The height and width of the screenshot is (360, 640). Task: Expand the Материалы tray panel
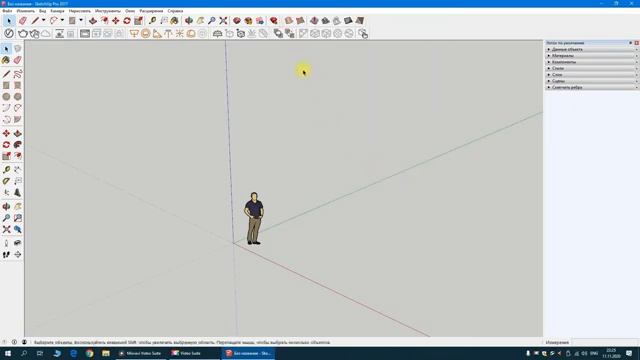coord(592,56)
